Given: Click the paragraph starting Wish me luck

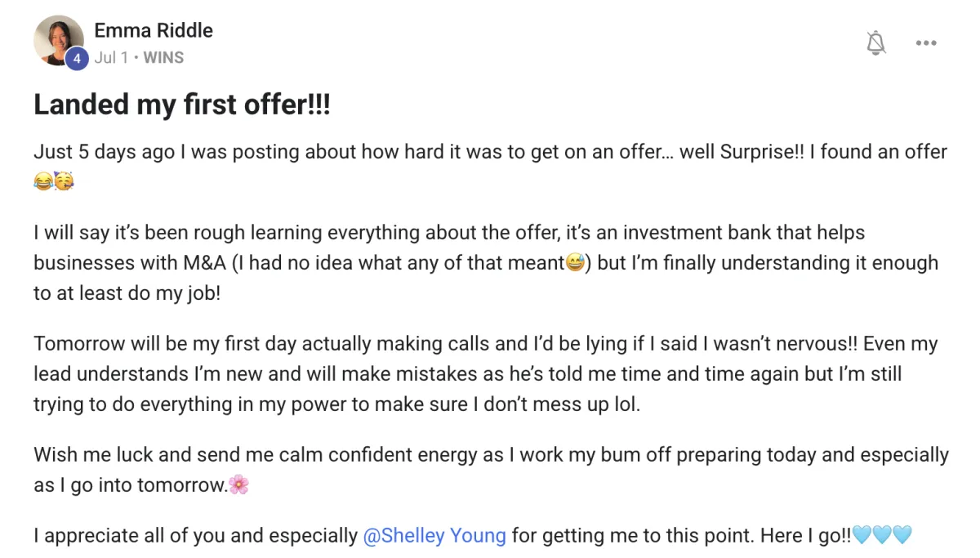Looking at the screenshot, I should pyautogui.click(x=491, y=470).
